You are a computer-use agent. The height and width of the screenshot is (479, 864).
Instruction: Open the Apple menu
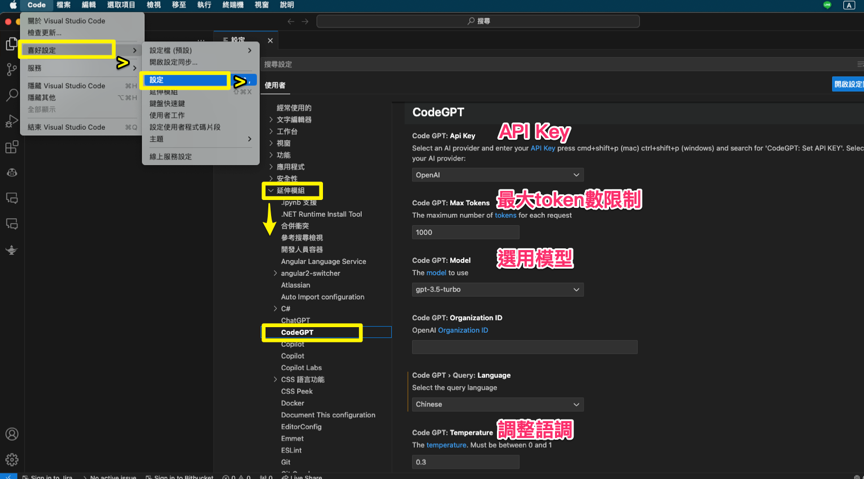click(x=13, y=5)
